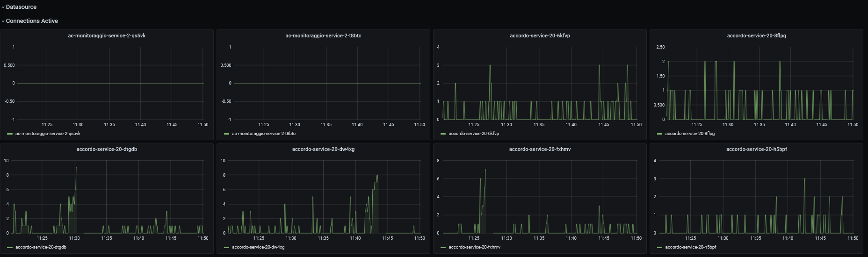
Task: Collapse the Connections Active row chevron
Action: 3,21
